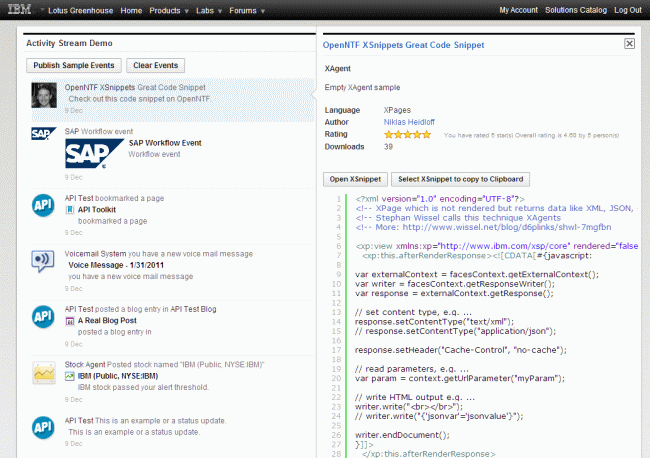Screen dimensions: 650x458
Task: Click the Clear Events button
Action: (155, 65)
